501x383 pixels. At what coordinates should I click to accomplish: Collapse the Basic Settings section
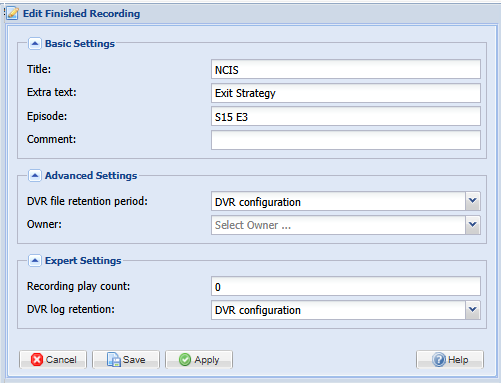(x=35, y=44)
